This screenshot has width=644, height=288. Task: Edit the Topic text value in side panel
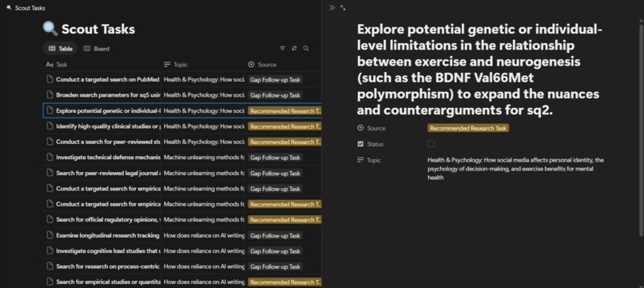515,169
